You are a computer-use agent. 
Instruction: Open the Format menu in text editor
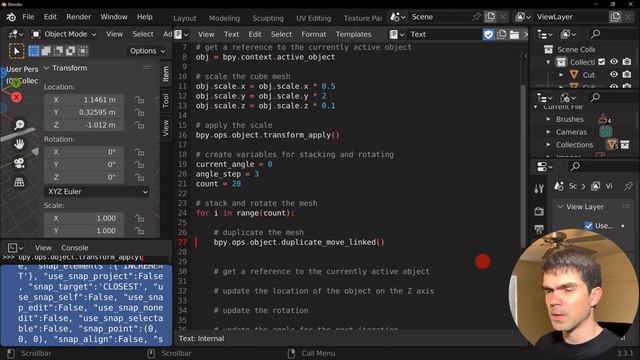point(313,34)
